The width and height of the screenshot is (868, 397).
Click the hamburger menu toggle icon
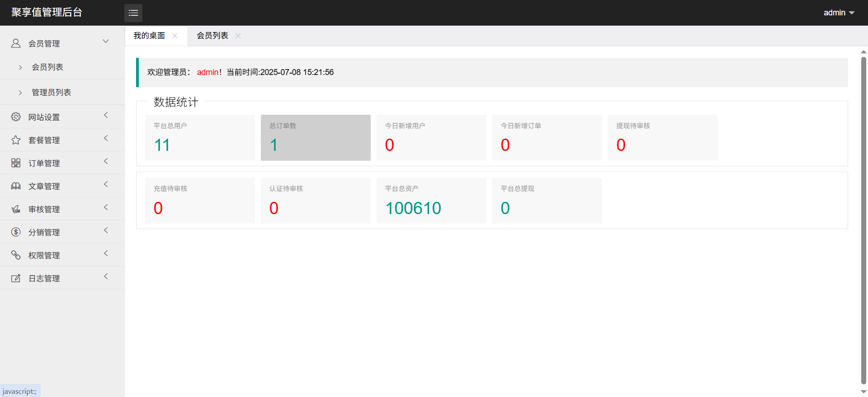pos(133,13)
